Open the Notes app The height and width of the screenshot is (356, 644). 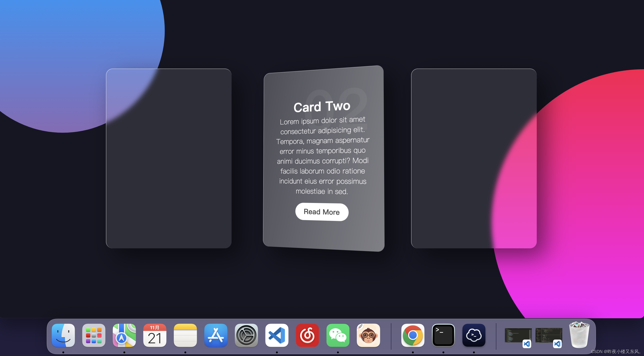[185, 335]
